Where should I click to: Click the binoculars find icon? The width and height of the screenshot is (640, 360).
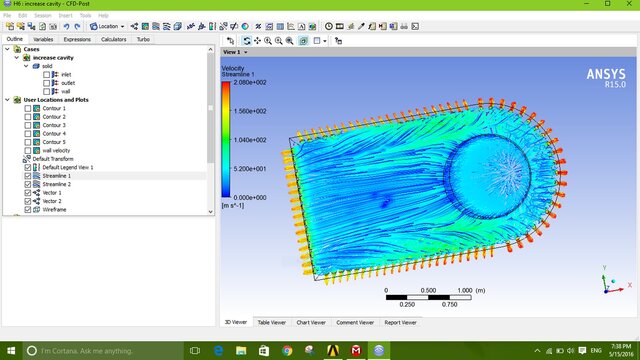pyautogui.click(x=404, y=27)
